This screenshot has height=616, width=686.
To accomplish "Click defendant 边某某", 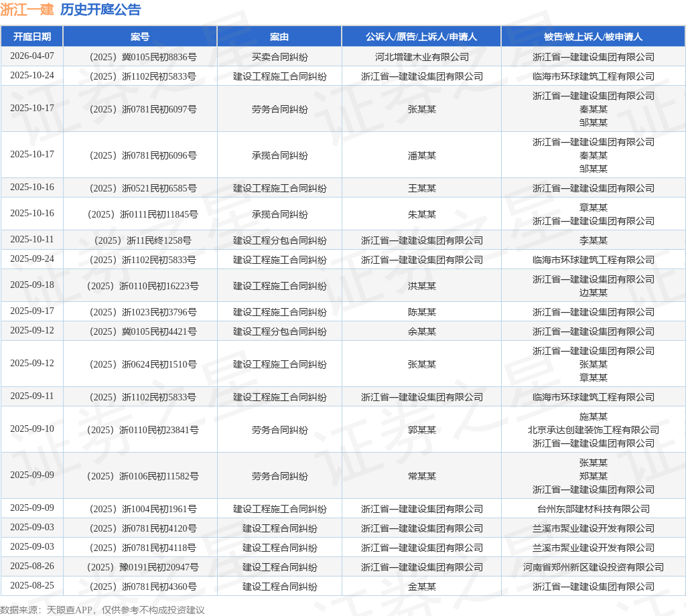I will coord(594,293).
